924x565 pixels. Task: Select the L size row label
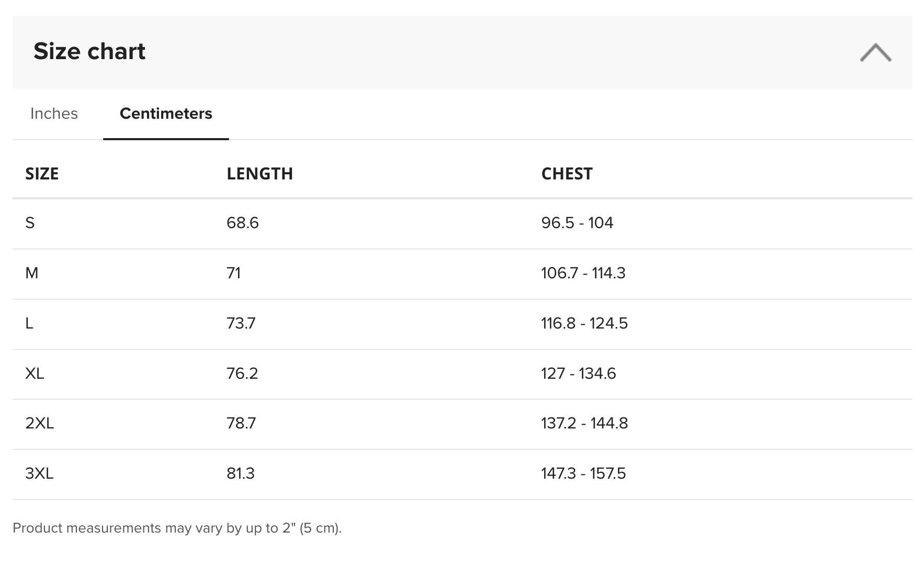click(x=29, y=323)
